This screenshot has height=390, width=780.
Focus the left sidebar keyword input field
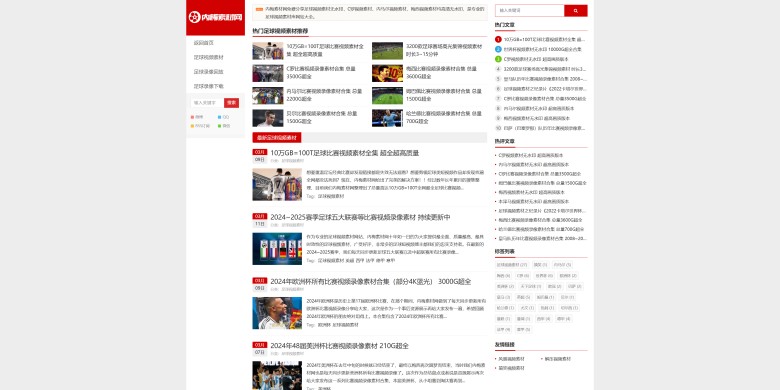coord(207,103)
